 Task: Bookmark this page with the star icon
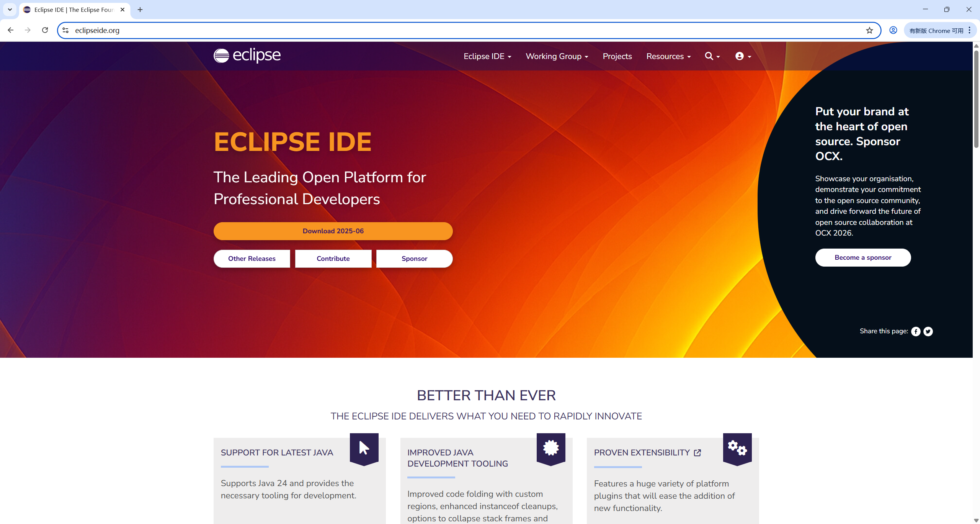[869, 30]
